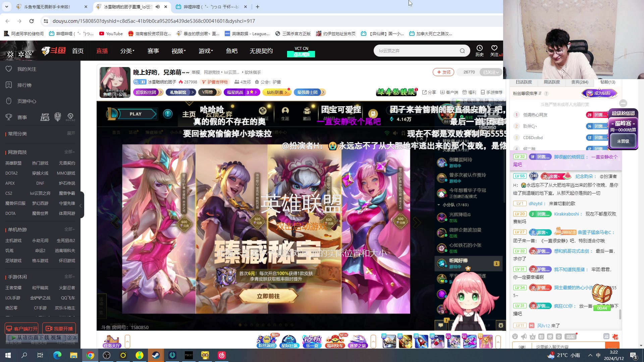Switch to the 斗鱼专属无畏新手卡 browser tab
Viewport: 644px width, 362px height.
[x=52, y=7]
